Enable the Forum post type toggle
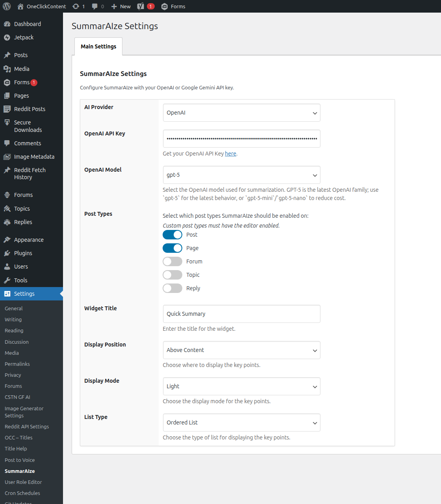441x504 pixels. (172, 261)
